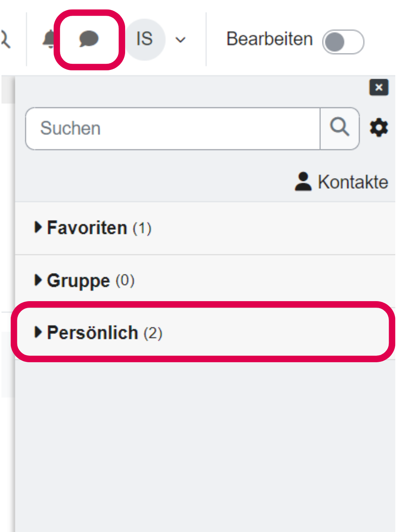Viewport: 406px width, 532px height.
Task: Open the user menu chevron dropdown
Action: (180, 40)
